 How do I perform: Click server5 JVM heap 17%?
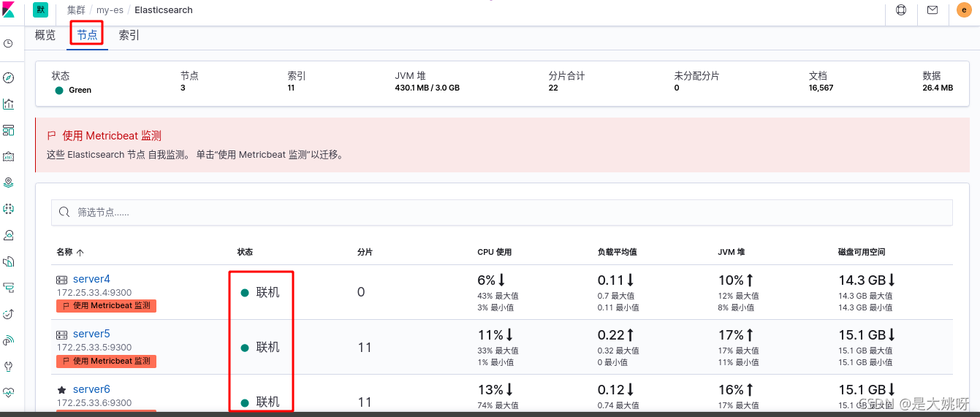736,335
